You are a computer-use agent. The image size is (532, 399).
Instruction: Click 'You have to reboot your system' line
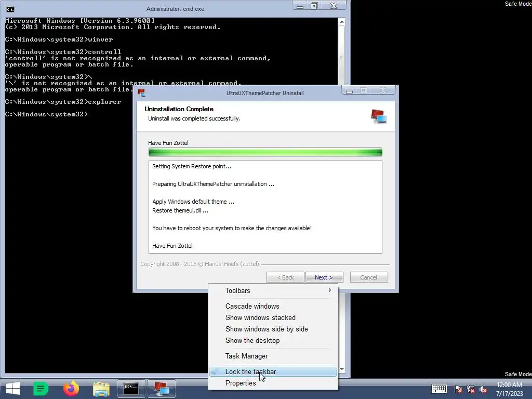pyautogui.click(x=232, y=228)
